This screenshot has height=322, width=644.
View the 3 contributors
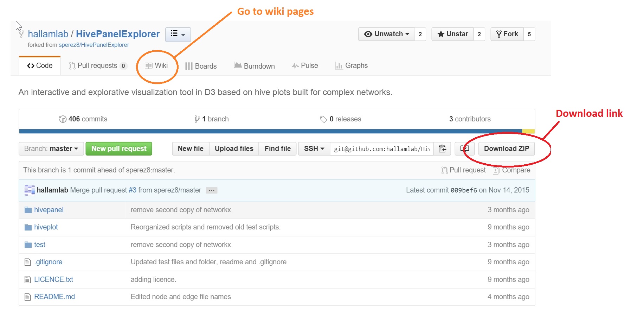point(470,119)
